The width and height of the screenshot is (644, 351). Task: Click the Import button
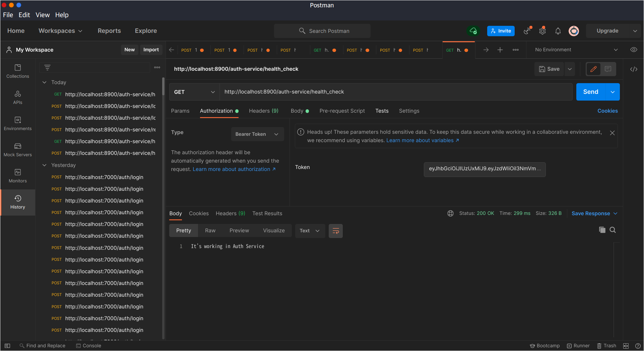pos(151,50)
